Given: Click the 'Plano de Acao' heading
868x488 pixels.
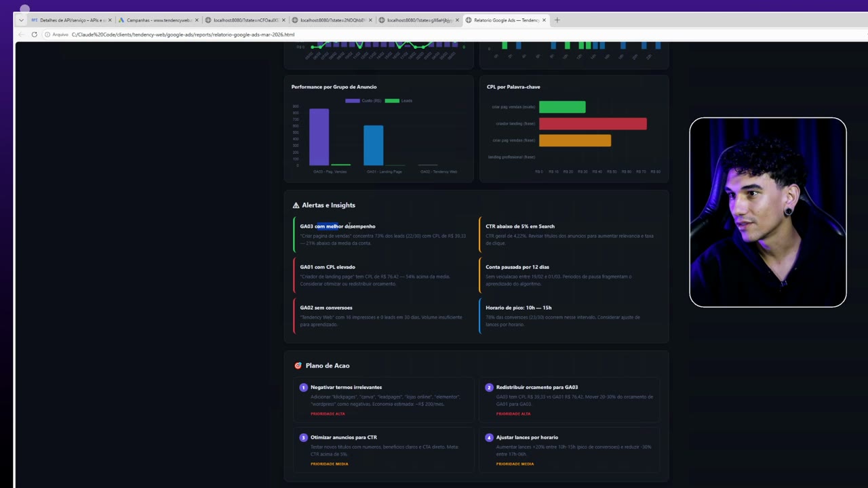Looking at the screenshot, I should coord(328,366).
